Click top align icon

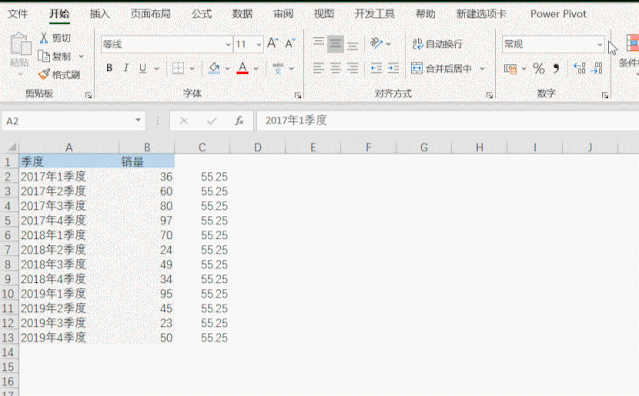[319, 43]
